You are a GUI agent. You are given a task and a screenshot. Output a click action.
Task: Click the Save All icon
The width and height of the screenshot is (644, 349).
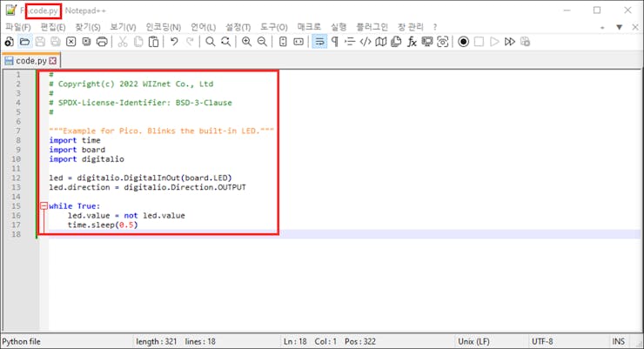tap(56, 42)
